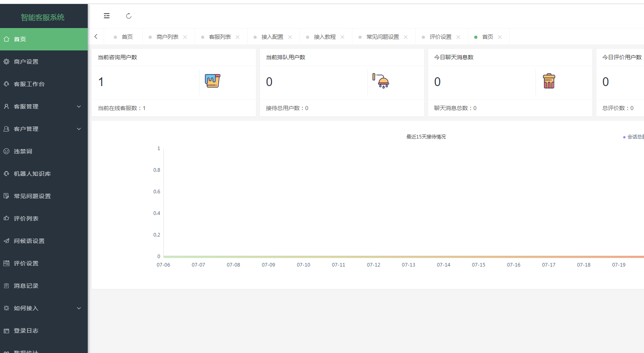Open 机器人知识库 from the sidebar
Screen dimensions: 644x353
44,174
